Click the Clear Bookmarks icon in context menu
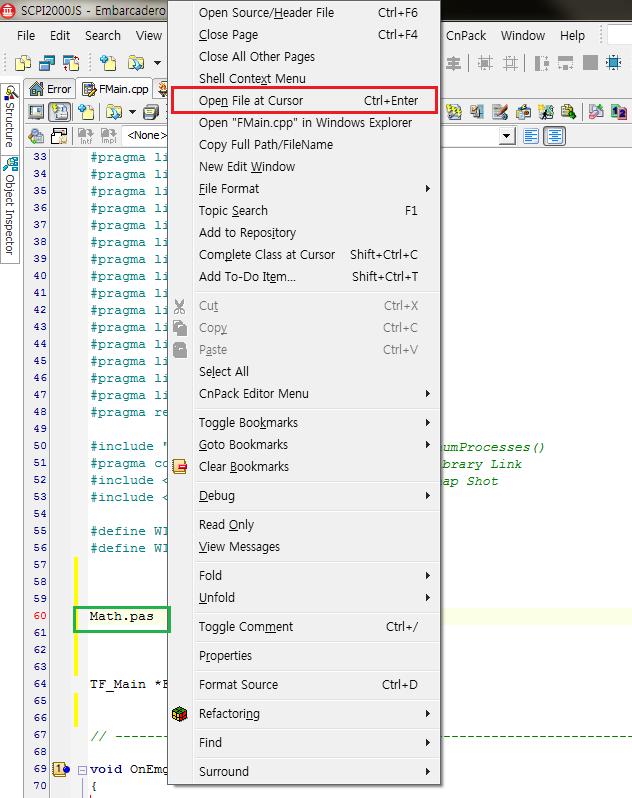Viewport: 632px width, 798px height. pos(180,467)
